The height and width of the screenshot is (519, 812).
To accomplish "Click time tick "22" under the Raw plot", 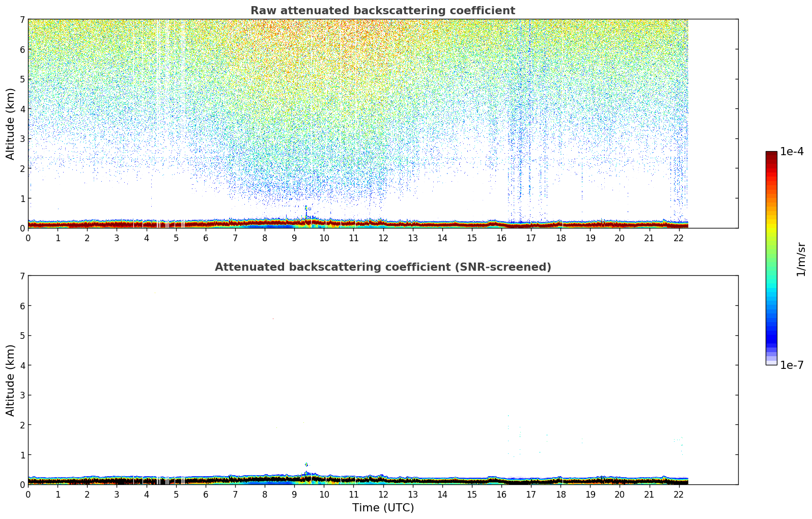I will [x=679, y=238].
